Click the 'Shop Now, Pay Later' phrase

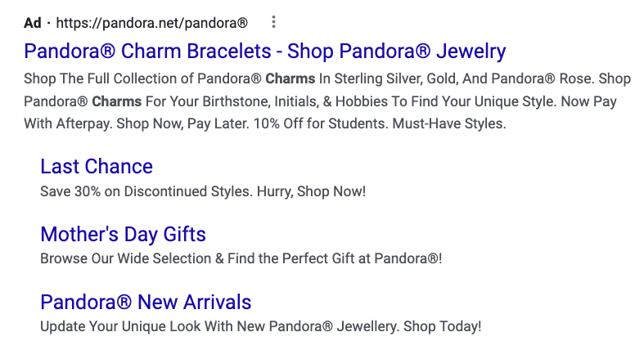182,123
